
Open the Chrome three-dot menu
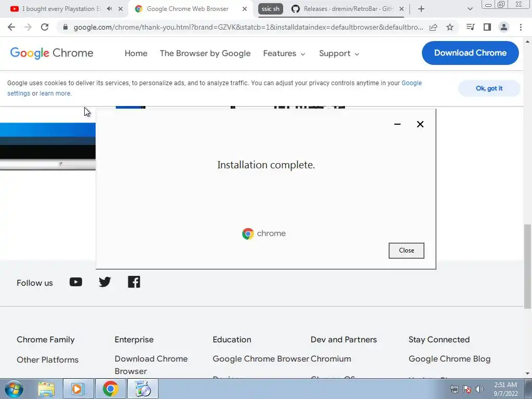pos(521,27)
